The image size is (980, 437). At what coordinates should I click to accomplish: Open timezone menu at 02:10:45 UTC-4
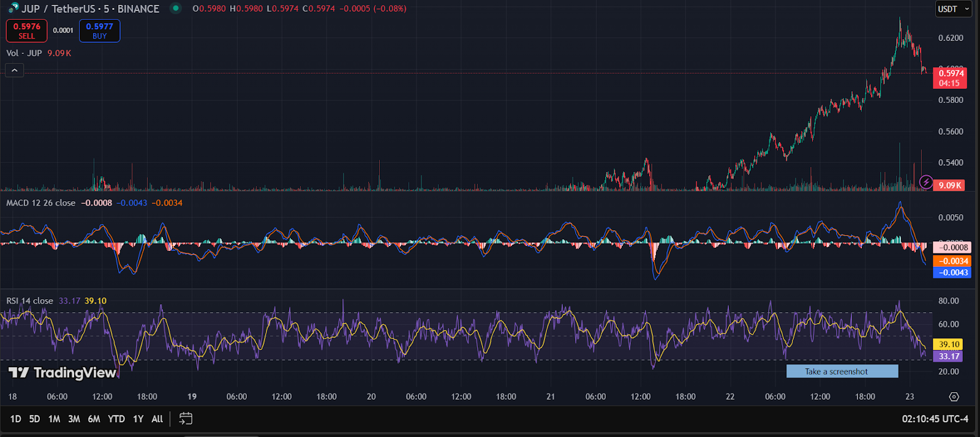click(935, 419)
